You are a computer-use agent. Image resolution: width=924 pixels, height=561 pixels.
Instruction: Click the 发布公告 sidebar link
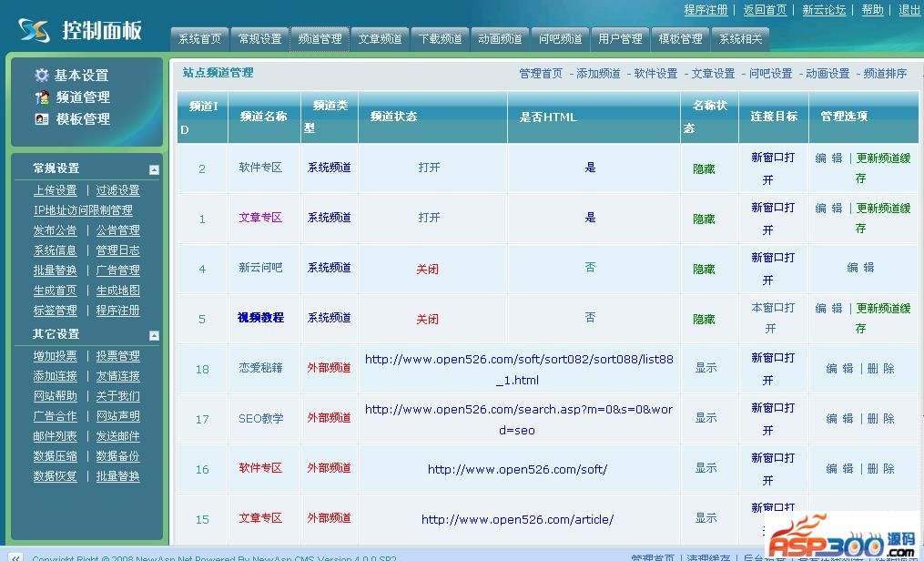pyautogui.click(x=56, y=230)
